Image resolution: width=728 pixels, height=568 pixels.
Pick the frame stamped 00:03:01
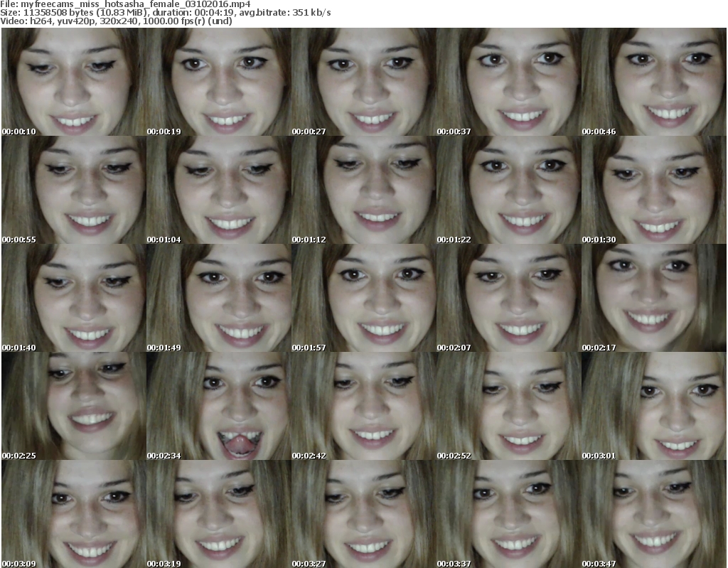coord(653,406)
